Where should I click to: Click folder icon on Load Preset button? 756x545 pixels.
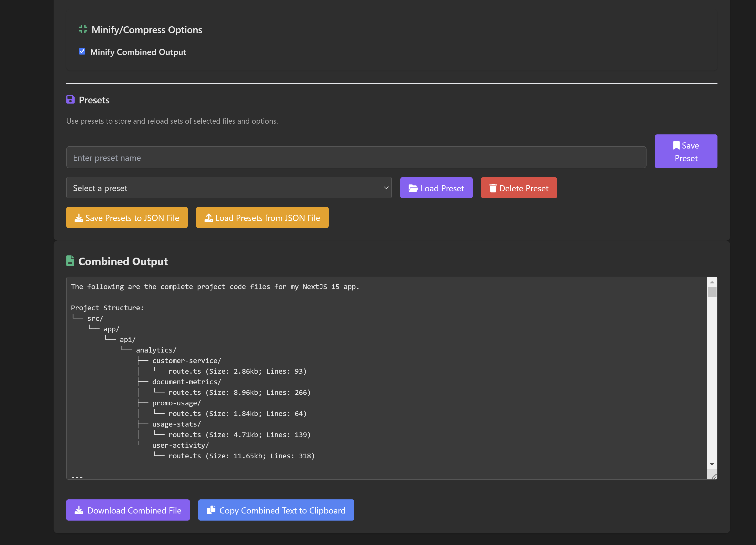(x=413, y=188)
